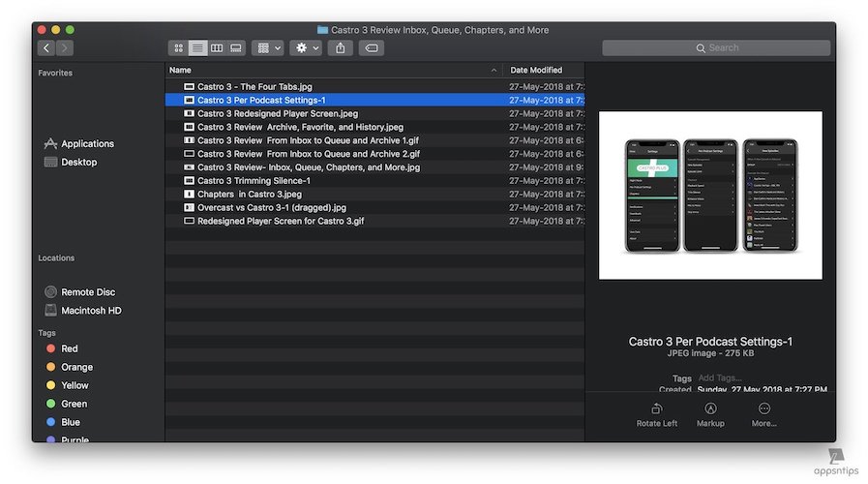
Task: Click the More actions icon
Action: pos(764,408)
